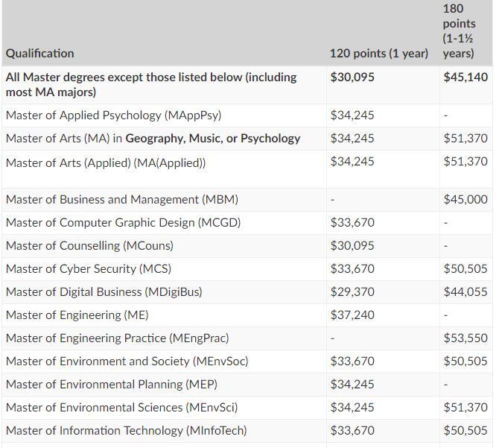Click Master of Digital Business (MDigiBus) text
499x448 pixels.
point(104,291)
